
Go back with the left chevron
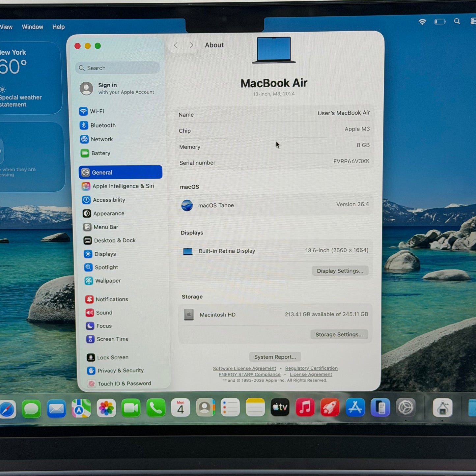click(176, 45)
